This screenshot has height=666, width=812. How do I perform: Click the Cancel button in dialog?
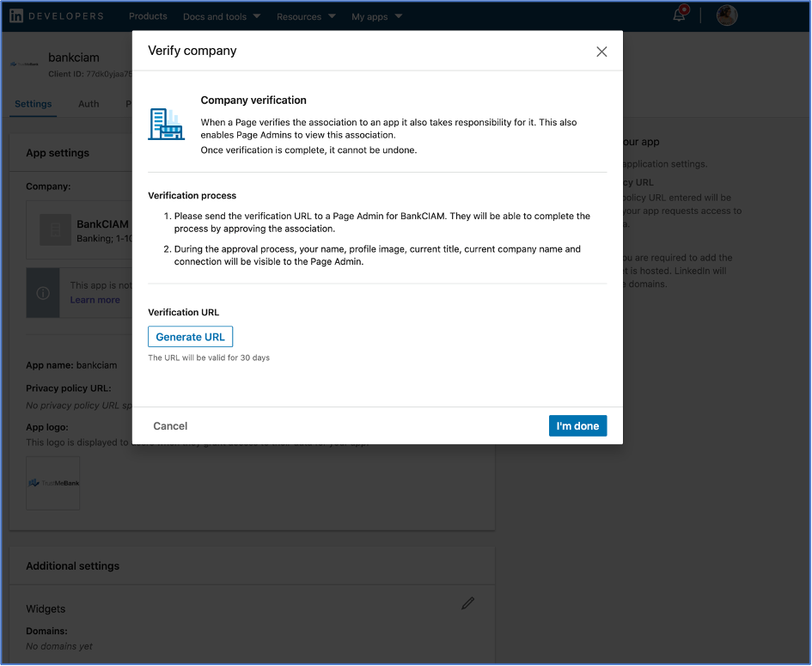click(170, 425)
